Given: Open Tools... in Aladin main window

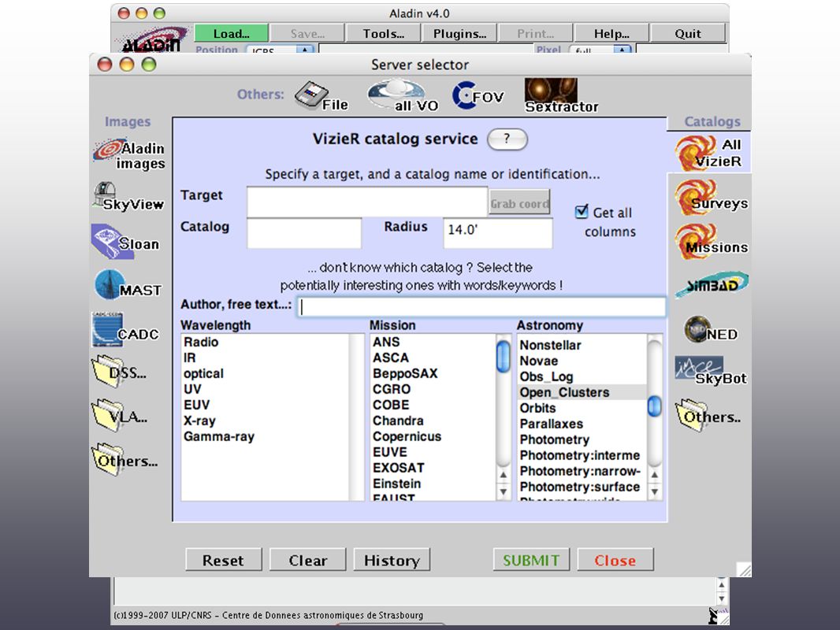Looking at the screenshot, I should click(x=383, y=33).
